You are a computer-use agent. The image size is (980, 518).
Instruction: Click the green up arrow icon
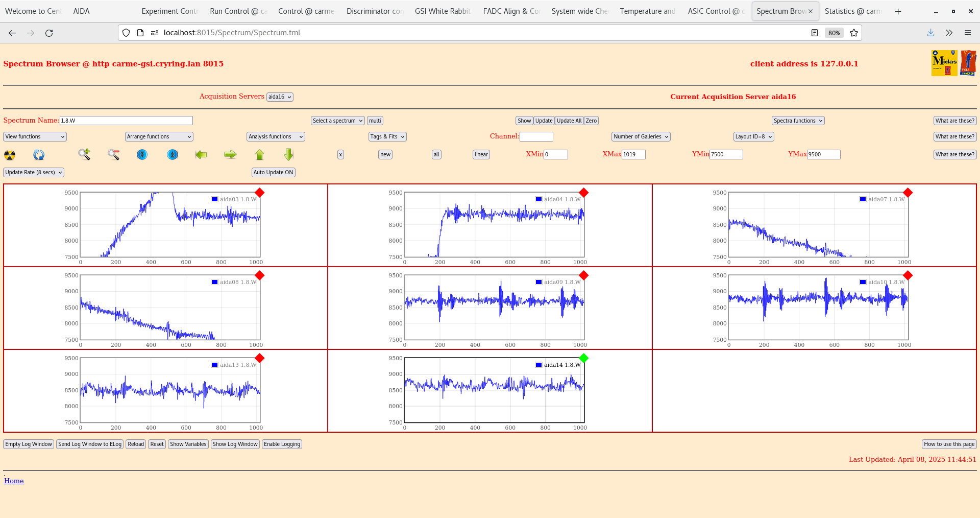(x=260, y=154)
